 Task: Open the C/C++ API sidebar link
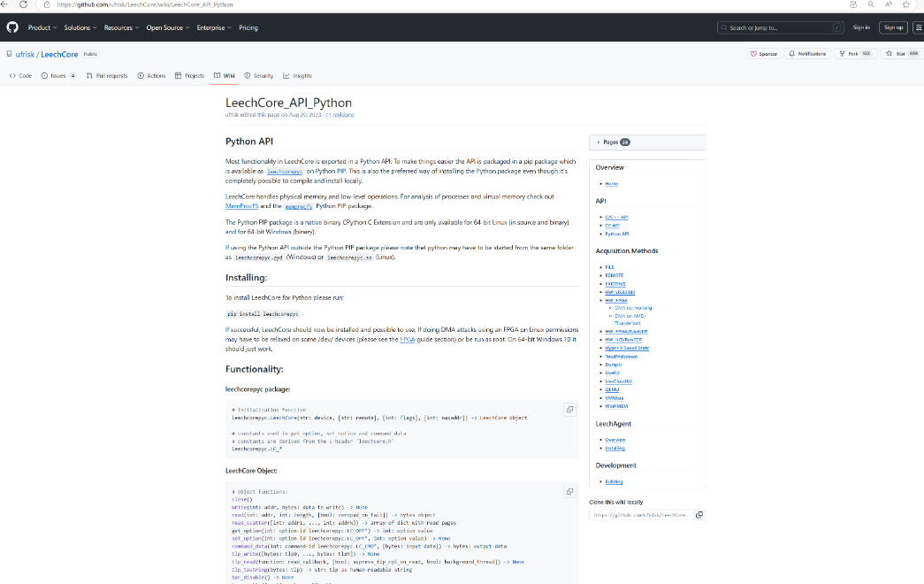point(616,217)
